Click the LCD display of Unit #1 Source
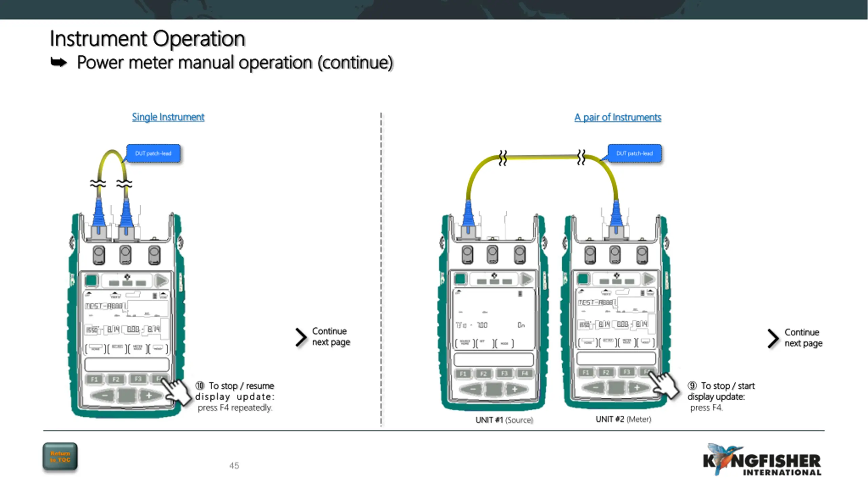 point(494,319)
